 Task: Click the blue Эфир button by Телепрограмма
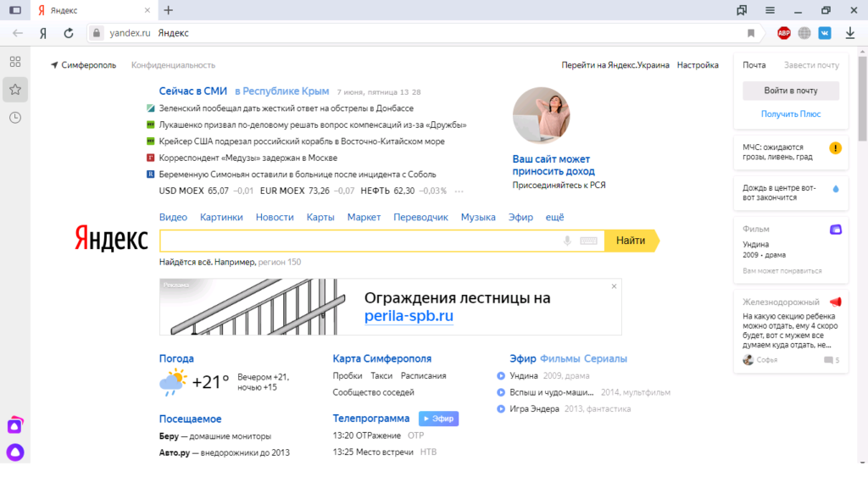coord(438,419)
